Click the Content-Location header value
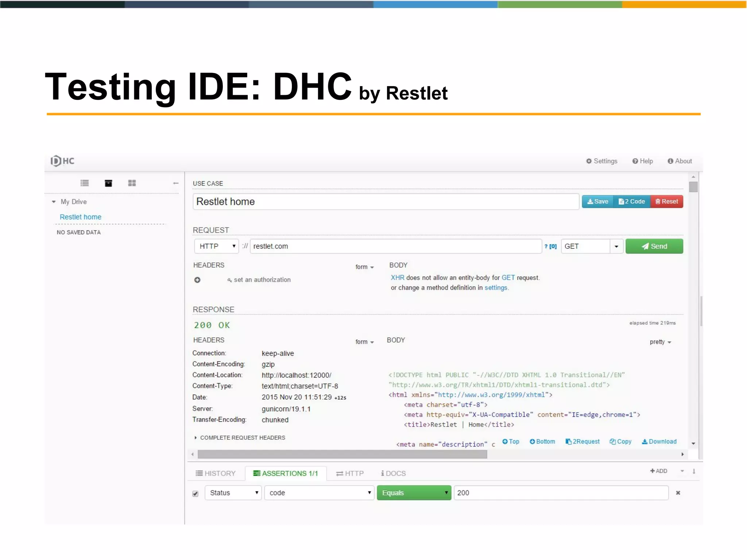 pos(297,375)
